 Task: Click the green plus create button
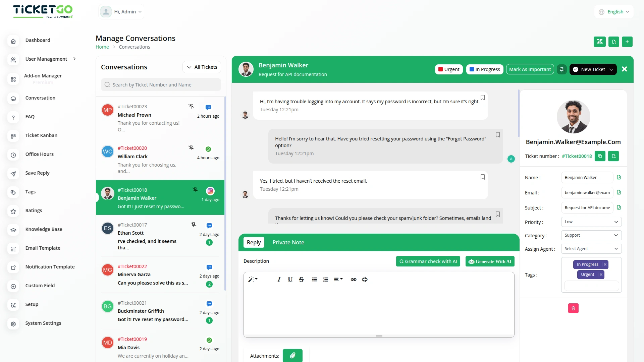[627, 42]
